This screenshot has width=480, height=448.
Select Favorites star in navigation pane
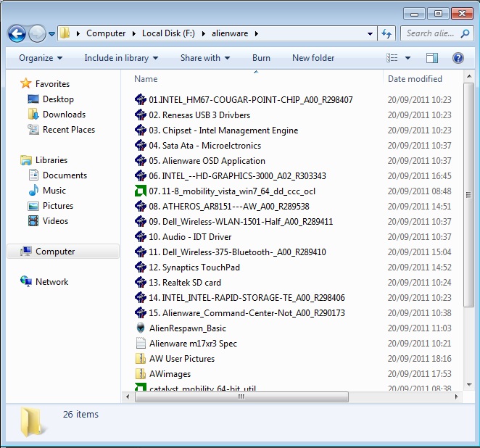click(x=26, y=83)
